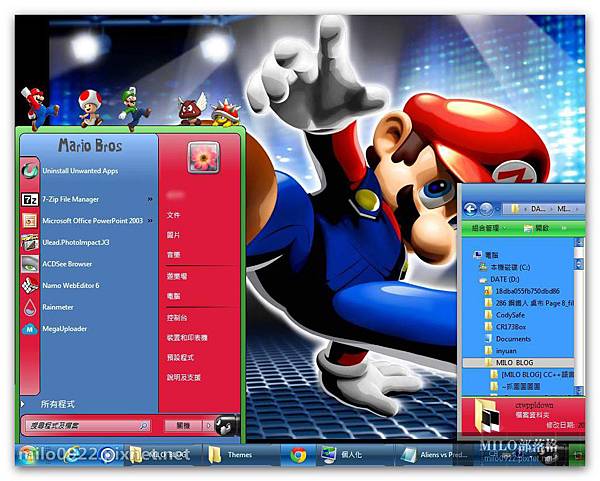Click the 搜尋程式及檔案 search box
The width and height of the screenshot is (600, 481).
(87, 425)
